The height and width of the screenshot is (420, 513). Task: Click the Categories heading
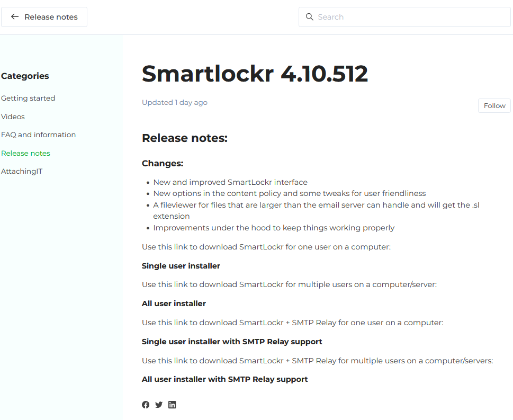pos(25,76)
